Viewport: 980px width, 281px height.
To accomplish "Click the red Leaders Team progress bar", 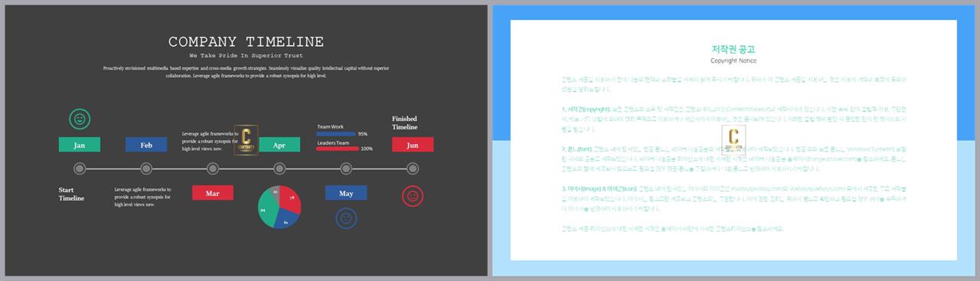I will (x=338, y=149).
